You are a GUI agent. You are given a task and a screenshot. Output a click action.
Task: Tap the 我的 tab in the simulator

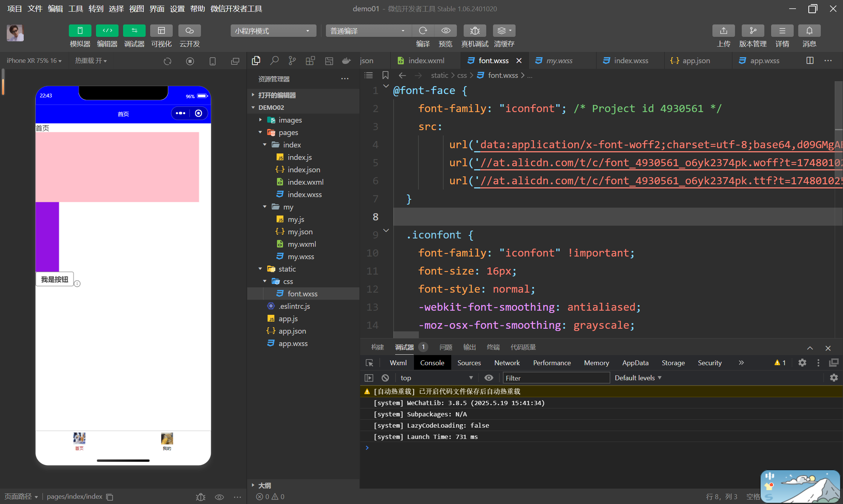(x=167, y=441)
